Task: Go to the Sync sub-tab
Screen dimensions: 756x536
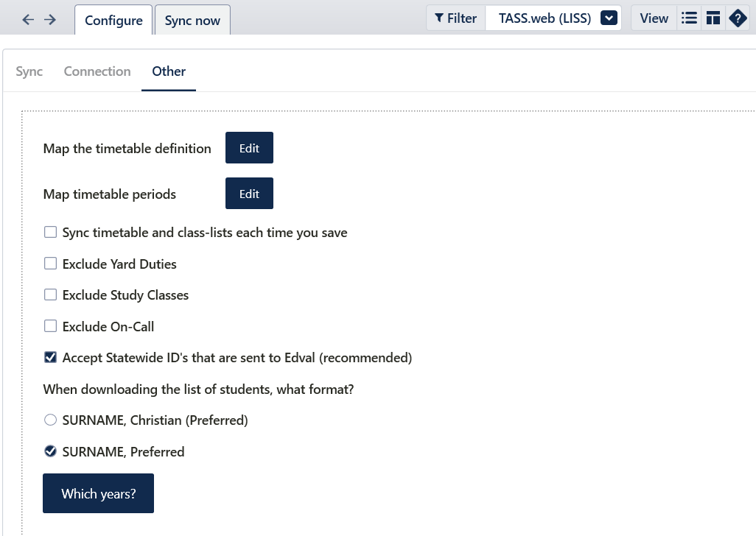Action: point(29,71)
